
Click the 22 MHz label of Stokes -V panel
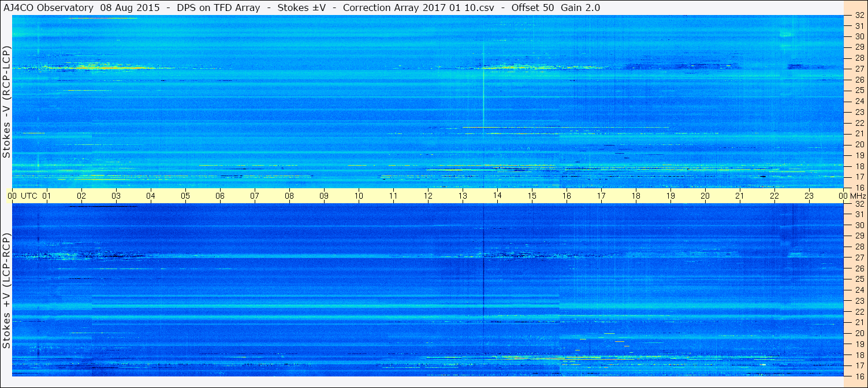(859, 123)
